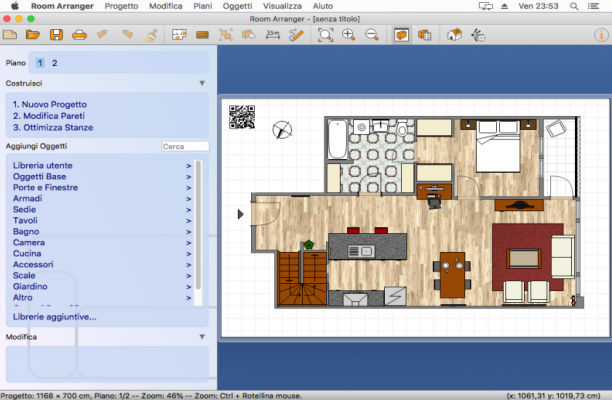The image size is (612, 400).
Task: Switch to floor 1 in the Piano selector
Action: pyautogui.click(x=40, y=63)
